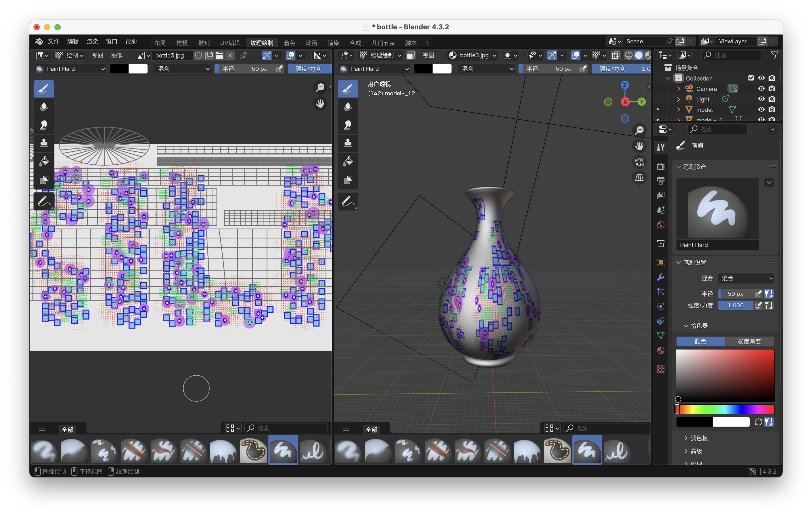Switch to the UV编辑 workspace tab
Screen dimensions: 812x516
(x=230, y=43)
